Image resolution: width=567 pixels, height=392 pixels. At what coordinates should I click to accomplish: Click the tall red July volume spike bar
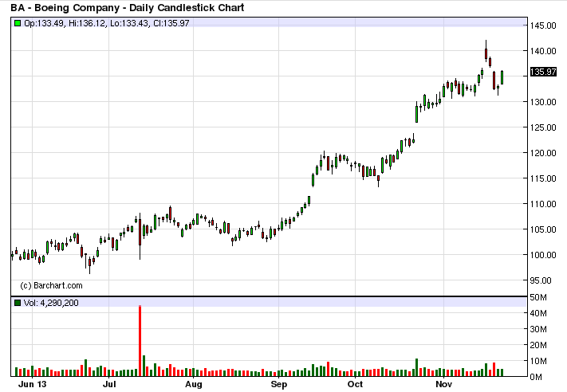point(140,341)
